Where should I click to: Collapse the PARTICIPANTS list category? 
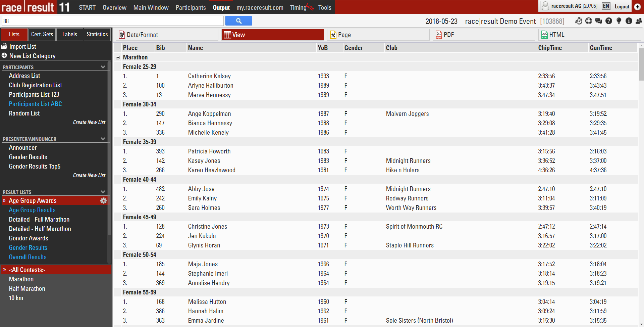(103, 67)
